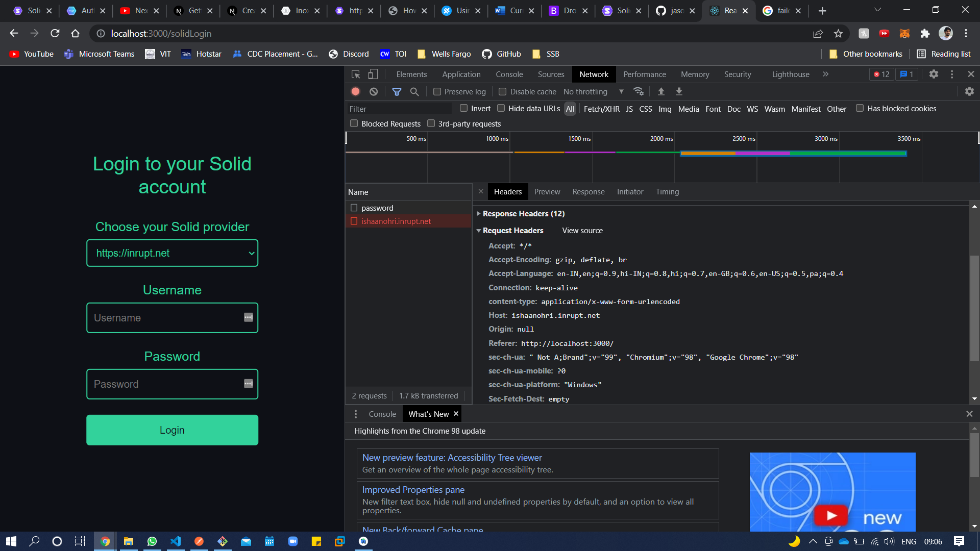Switch to the Console DevTools tab
This screenshot has height=551, width=980.
509,74
